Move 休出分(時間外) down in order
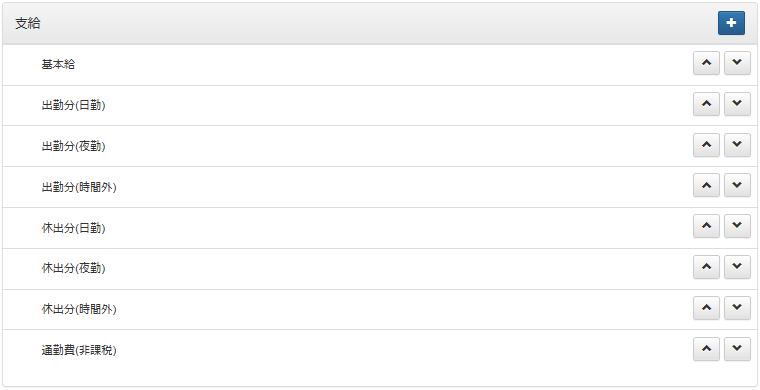 tap(737, 308)
